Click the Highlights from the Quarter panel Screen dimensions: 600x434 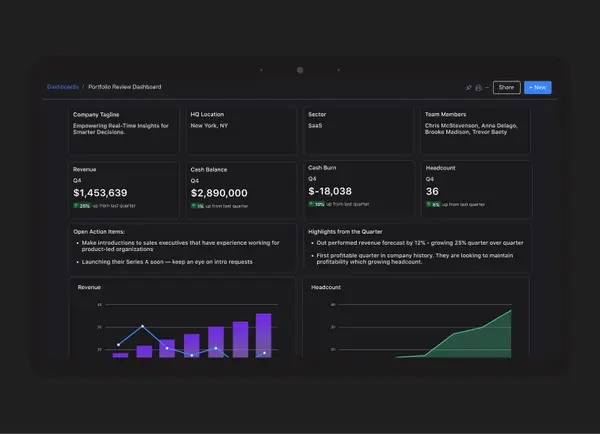pyautogui.click(x=417, y=248)
